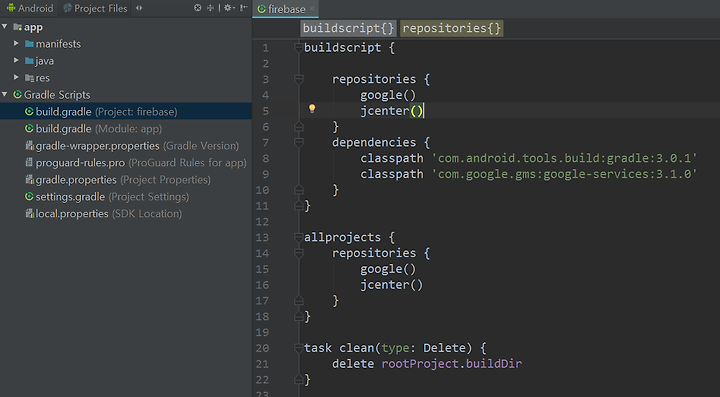Click the scroll from source target icon
720x397 pixels.
197,8
